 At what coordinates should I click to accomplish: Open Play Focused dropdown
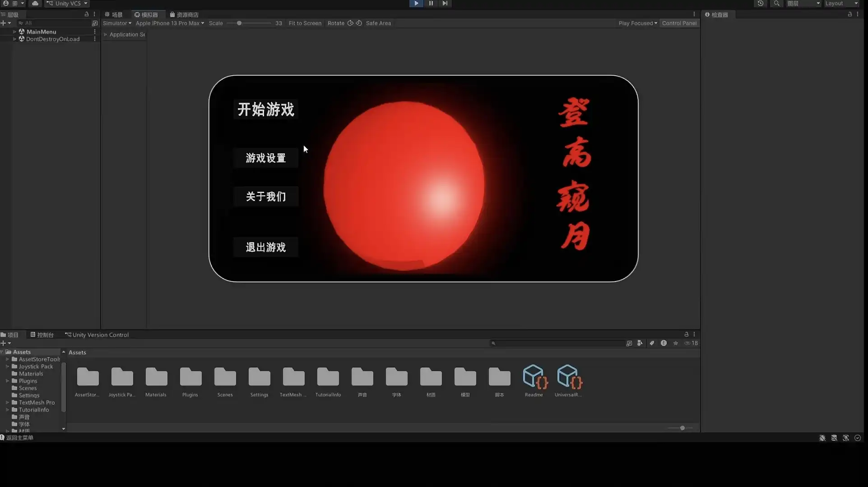pos(638,23)
